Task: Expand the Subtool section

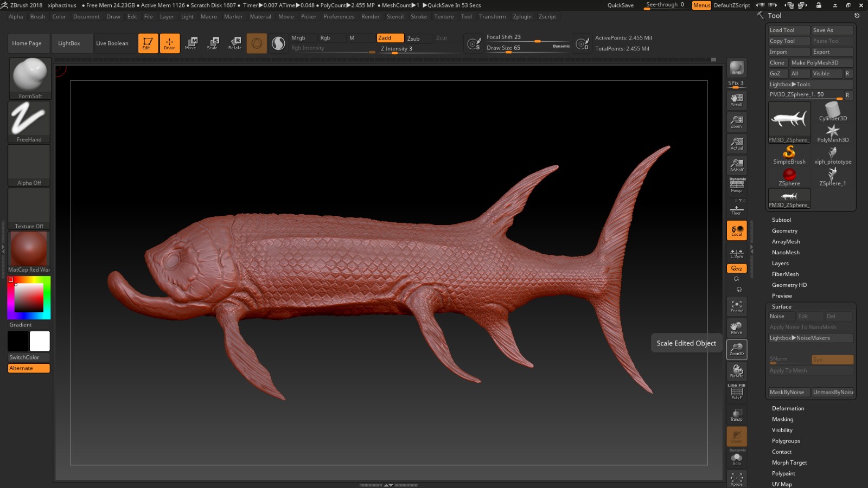Action: [x=781, y=220]
